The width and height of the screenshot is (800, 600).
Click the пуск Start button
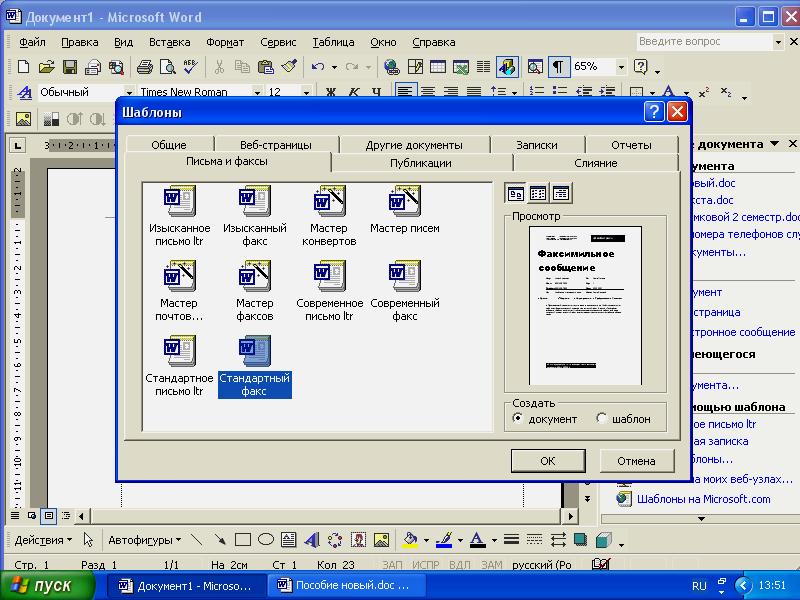(48, 585)
